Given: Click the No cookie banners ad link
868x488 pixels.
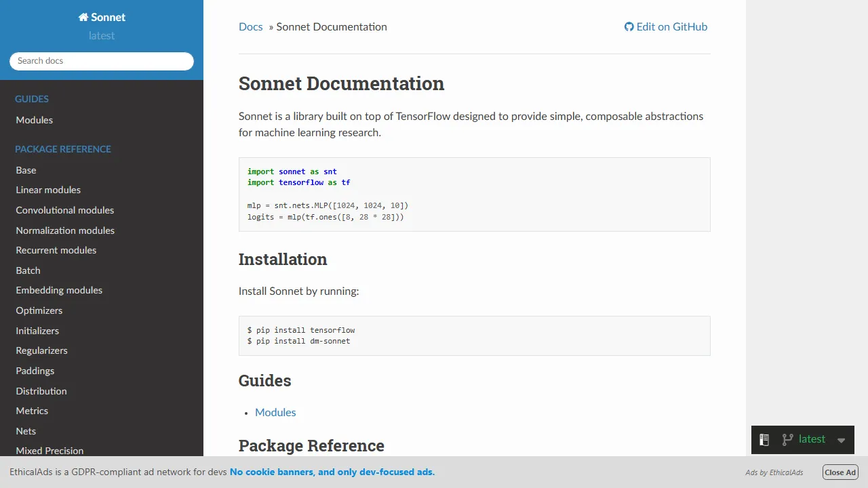Looking at the screenshot, I should click(x=332, y=472).
